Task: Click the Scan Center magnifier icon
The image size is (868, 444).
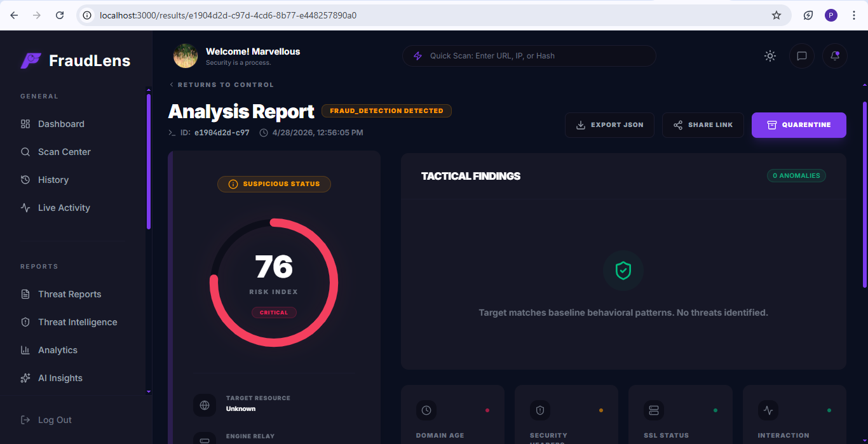Action: click(25, 152)
